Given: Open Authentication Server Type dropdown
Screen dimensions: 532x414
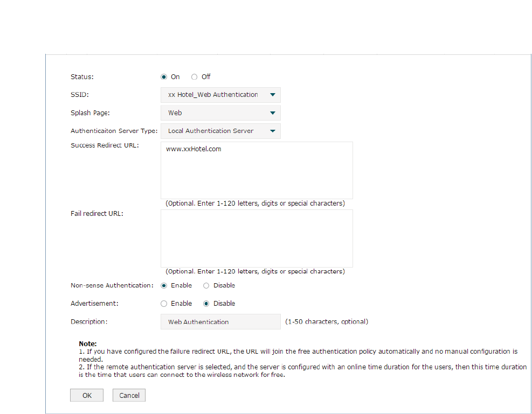Looking at the screenshot, I should 220,131.
